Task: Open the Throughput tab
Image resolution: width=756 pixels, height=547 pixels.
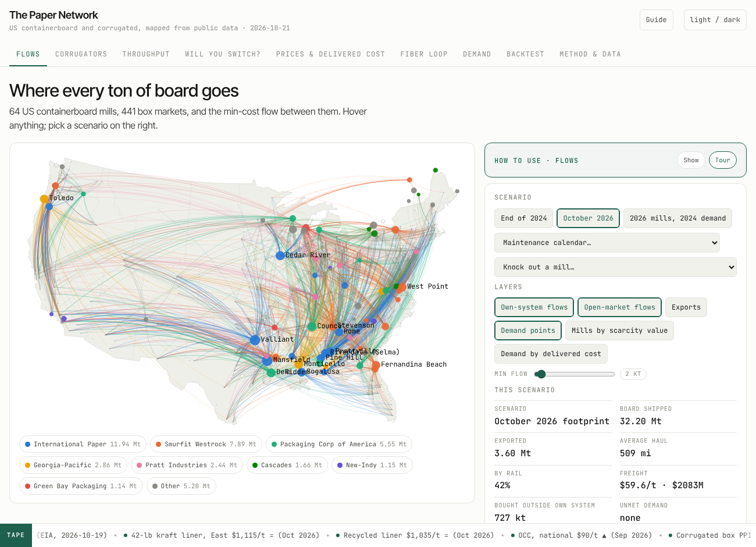Action: coord(146,54)
